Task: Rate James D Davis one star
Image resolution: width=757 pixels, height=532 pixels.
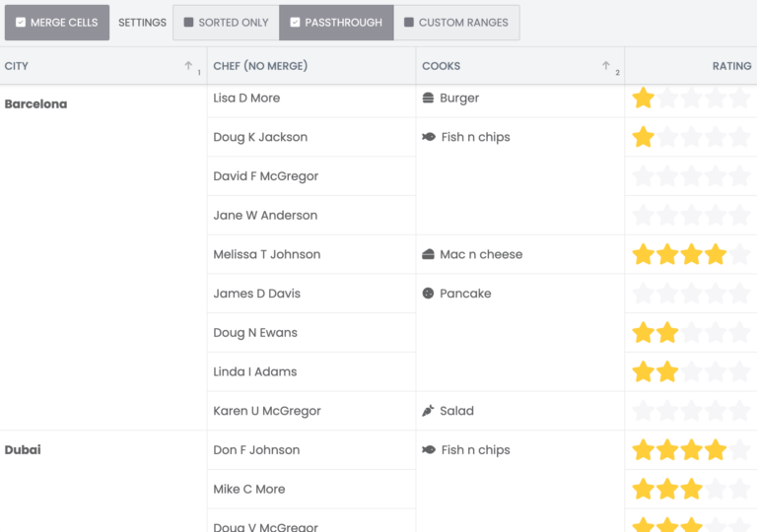Action: point(644,294)
